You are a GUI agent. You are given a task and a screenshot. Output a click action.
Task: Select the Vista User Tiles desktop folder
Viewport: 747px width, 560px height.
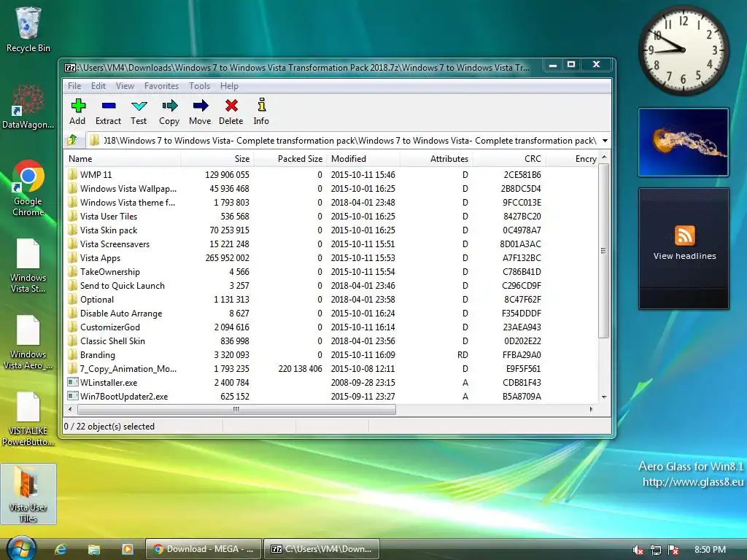pyautogui.click(x=28, y=494)
